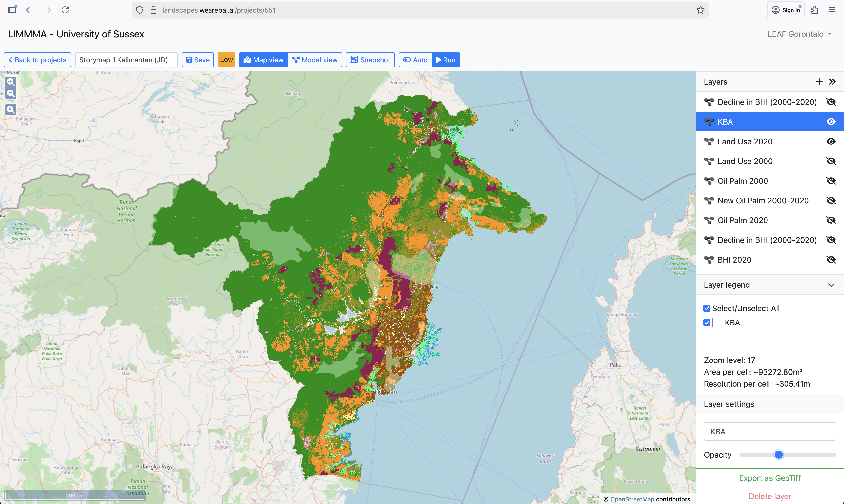Image resolution: width=844 pixels, height=504 pixels.
Task: Uncheck Select/Unselect All checkbox
Action: click(x=707, y=308)
